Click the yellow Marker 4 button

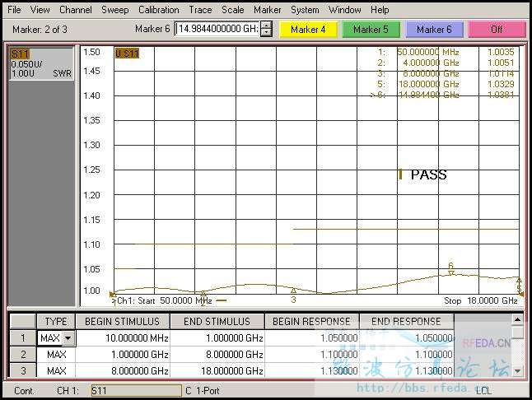tap(308, 30)
